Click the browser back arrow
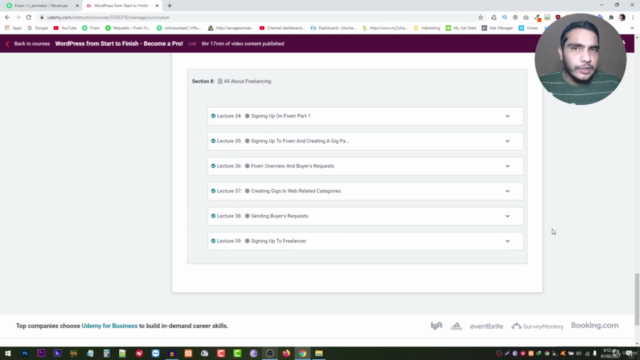The image size is (640, 360). [7, 18]
